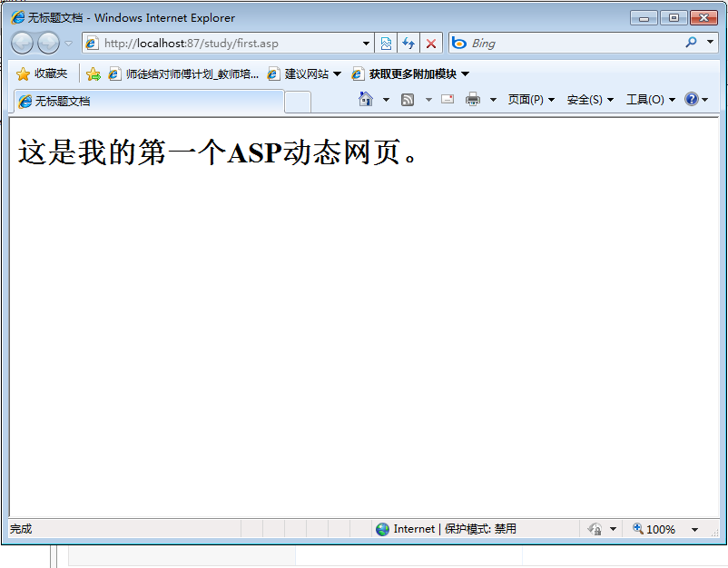Open the 安全(S) menu
Screen dimensions: 728x568
tap(590, 100)
